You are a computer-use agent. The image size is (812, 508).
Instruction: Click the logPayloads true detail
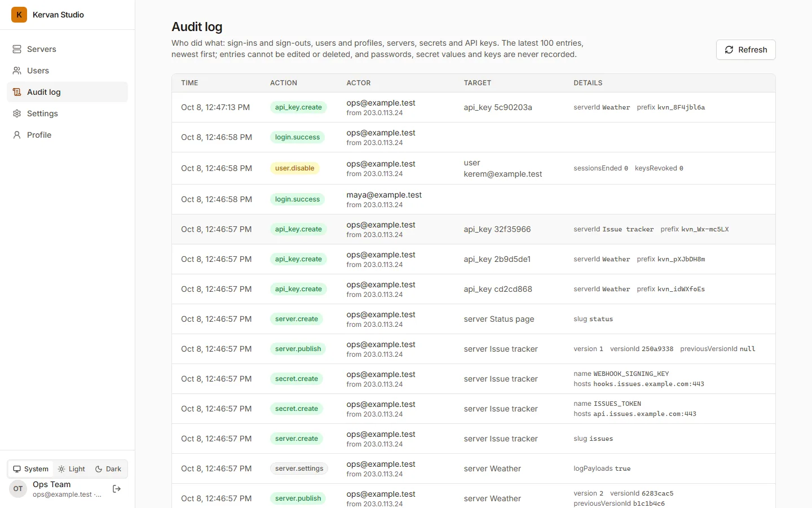coord(602,468)
